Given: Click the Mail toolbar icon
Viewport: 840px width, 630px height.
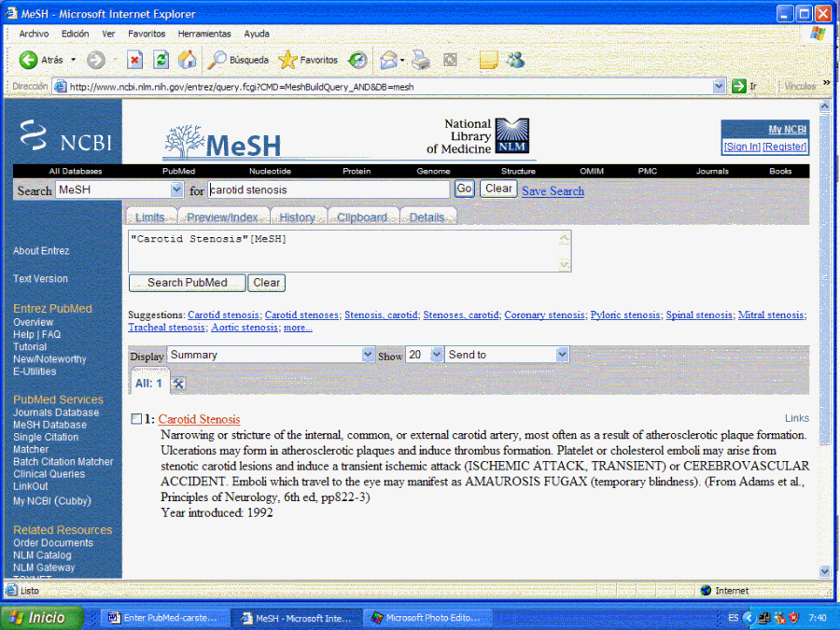Looking at the screenshot, I should point(388,60).
